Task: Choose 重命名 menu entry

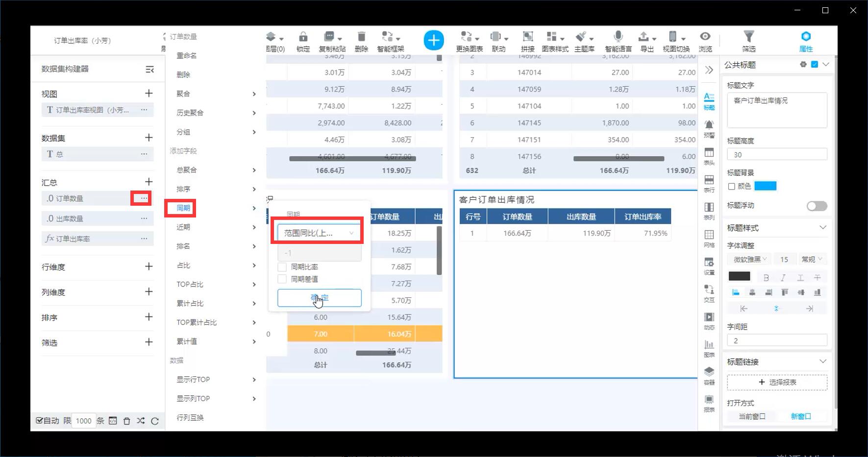Action: (x=187, y=56)
